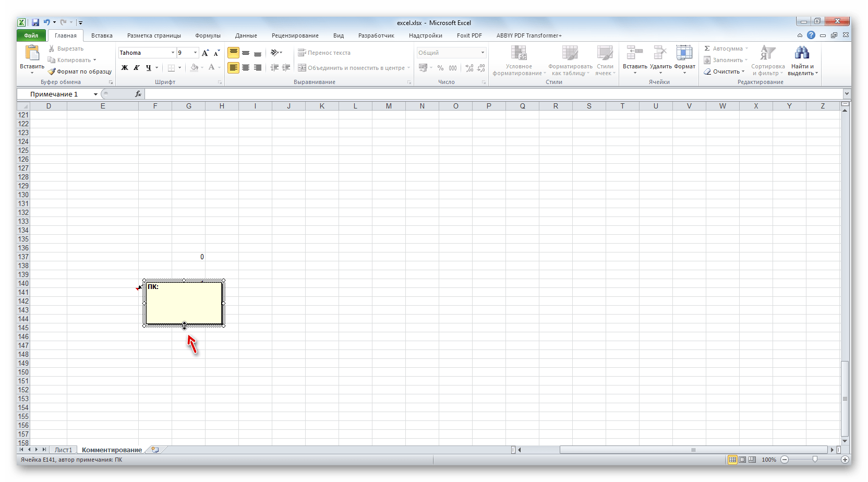Click the fill color bucket icon
The width and height of the screenshot is (868, 482).
[194, 67]
